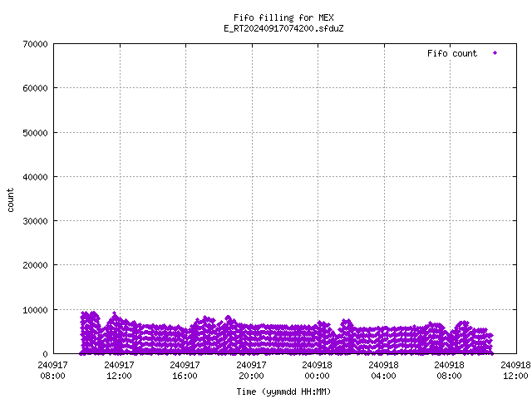Viewport: 532px width, 399px height.
Task: Click the y-axis tick value 0
Action: point(46,354)
